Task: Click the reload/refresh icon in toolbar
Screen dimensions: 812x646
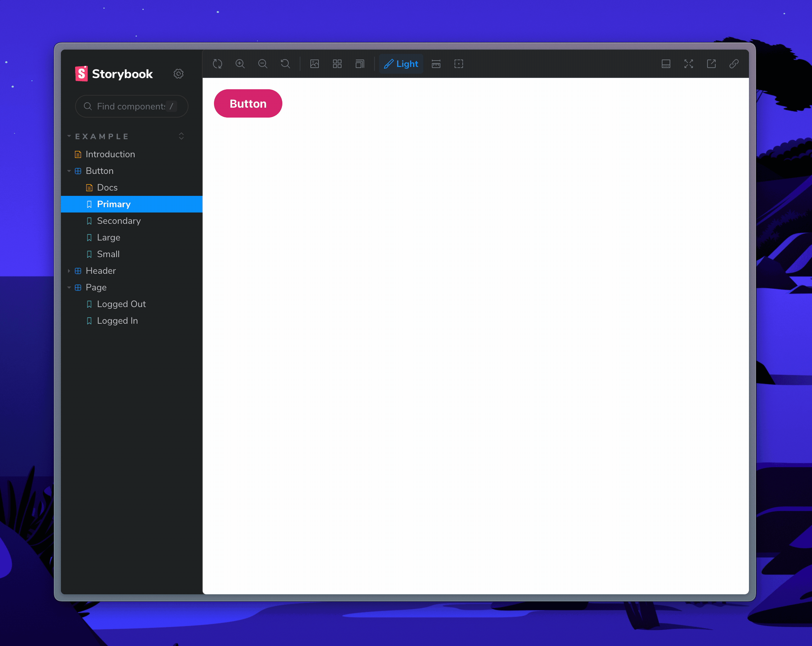Action: pos(218,64)
